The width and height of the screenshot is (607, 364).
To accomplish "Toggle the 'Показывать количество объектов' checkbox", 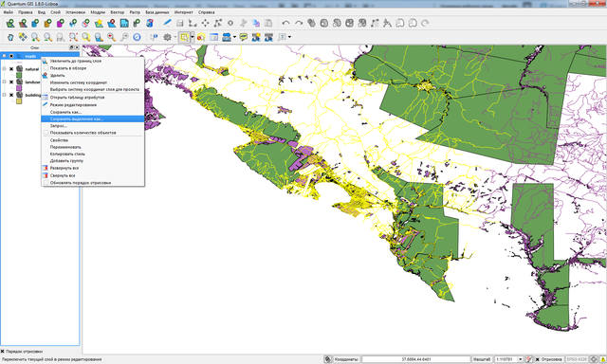I will (x=46, y=133).
